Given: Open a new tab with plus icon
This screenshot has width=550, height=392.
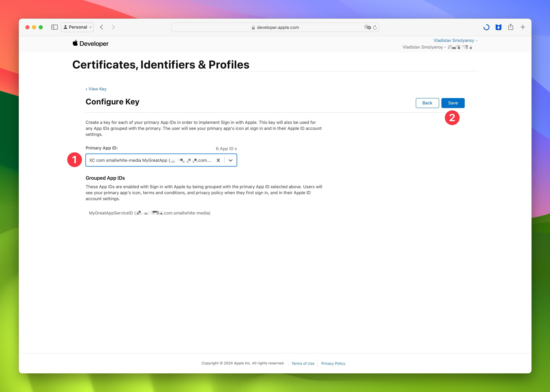Looking at the screenshot, I should 523,27.
